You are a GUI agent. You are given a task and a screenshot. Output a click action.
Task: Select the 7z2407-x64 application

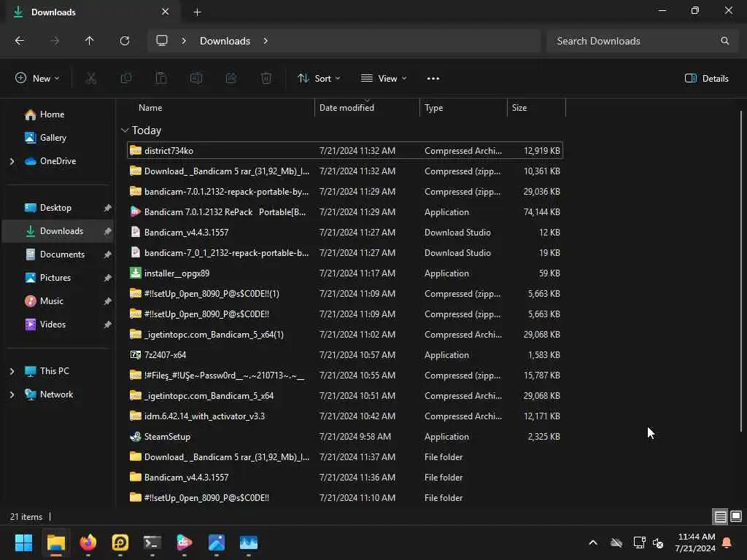(345, 355)
